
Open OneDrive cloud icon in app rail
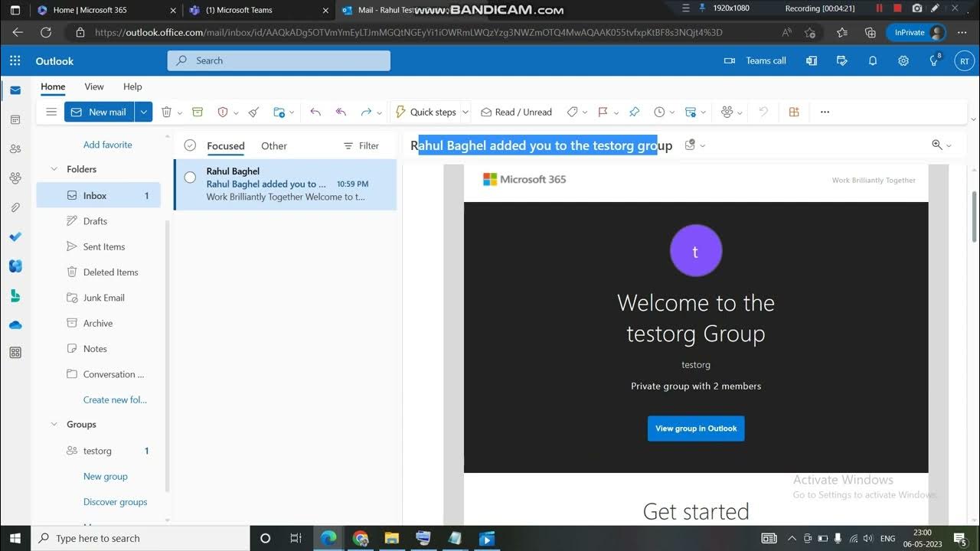(x=15, y=324)
